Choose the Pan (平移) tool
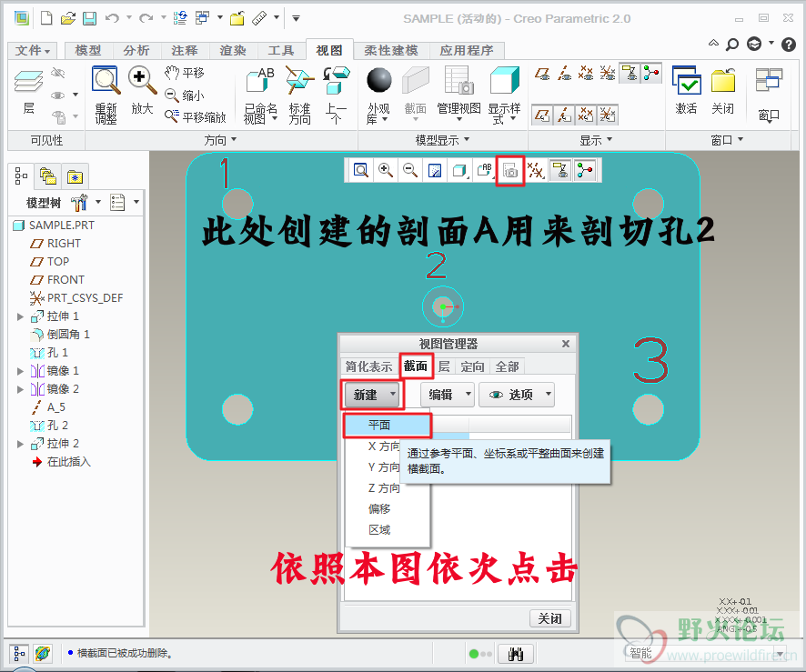This screenshot has height=672, width=806. pos(185,73)
